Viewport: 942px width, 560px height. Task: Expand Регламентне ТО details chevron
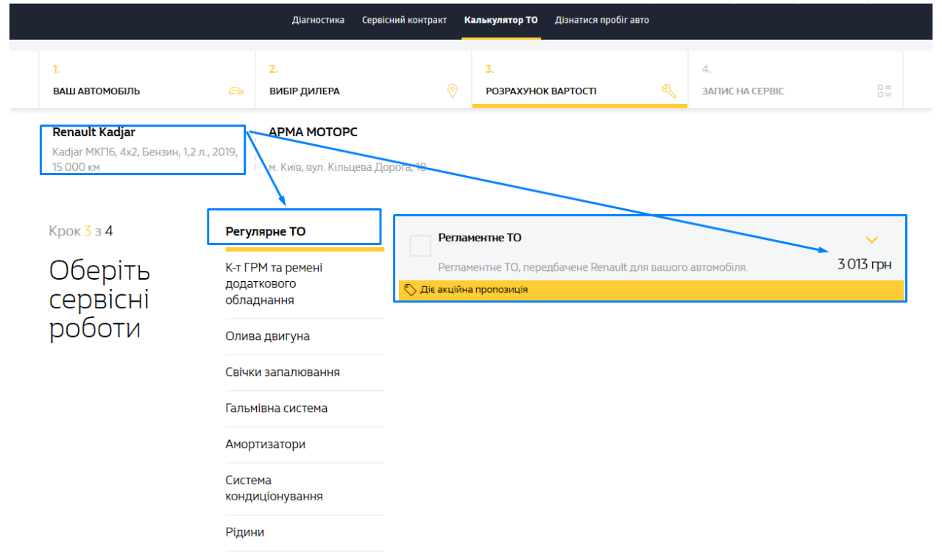(x=872, y=240)
